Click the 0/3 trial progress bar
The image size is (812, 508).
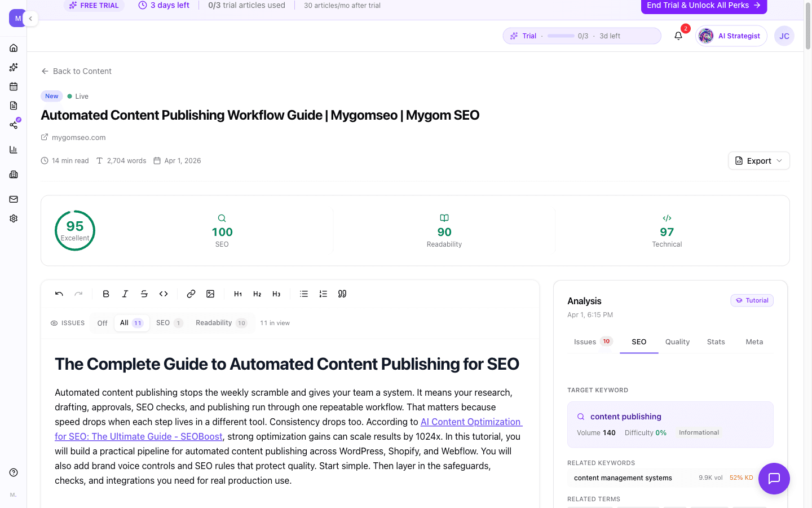pyautogui.click(x=561, y=35)
